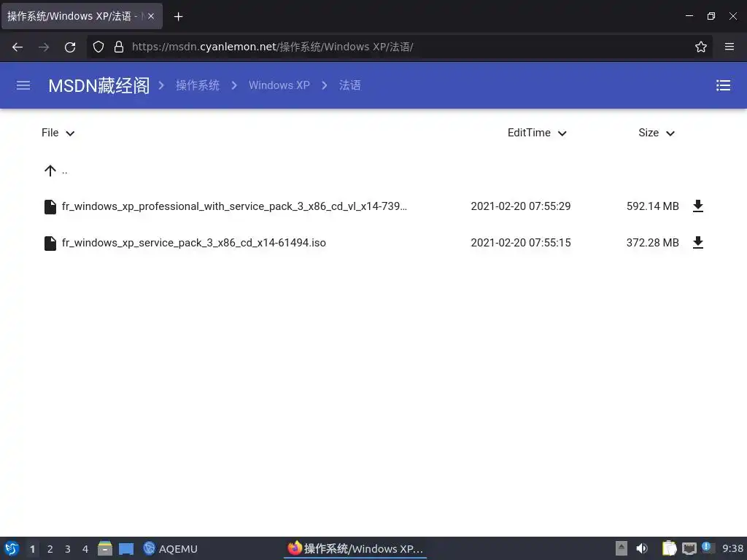Download the 592.14 MB file

pyautogui.click(x=698, y=206)
